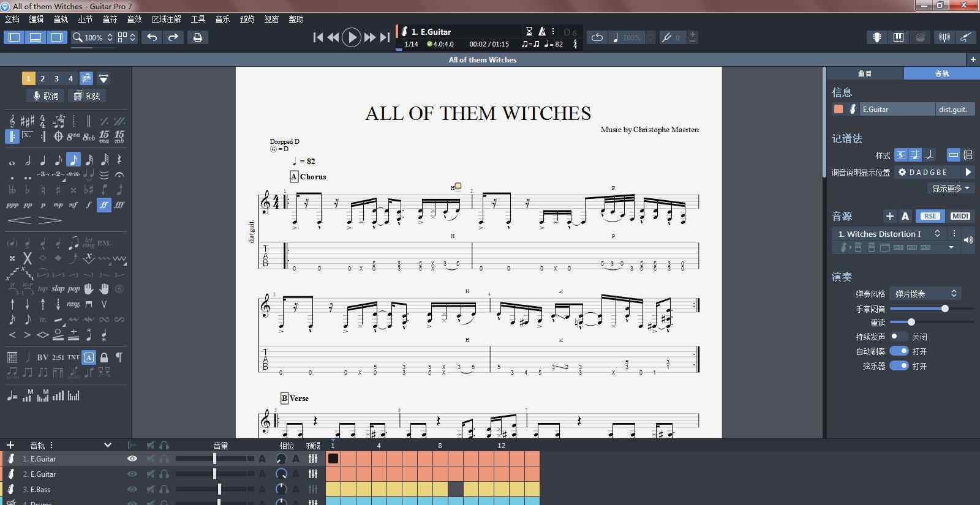
Task: Open the zoom 100% dropdown
Action: (x=94, y=37)
